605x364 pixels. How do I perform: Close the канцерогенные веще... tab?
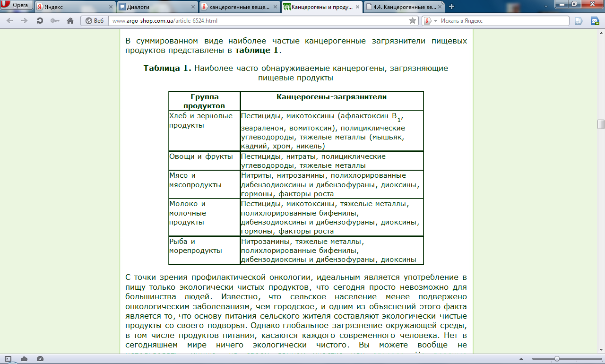276,7
